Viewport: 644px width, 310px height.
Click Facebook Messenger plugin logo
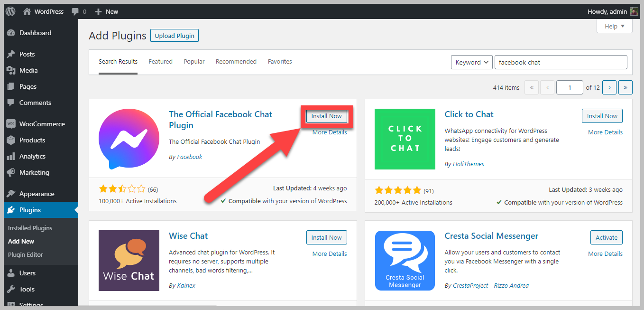pyautogui.click(x=129, y=139)
